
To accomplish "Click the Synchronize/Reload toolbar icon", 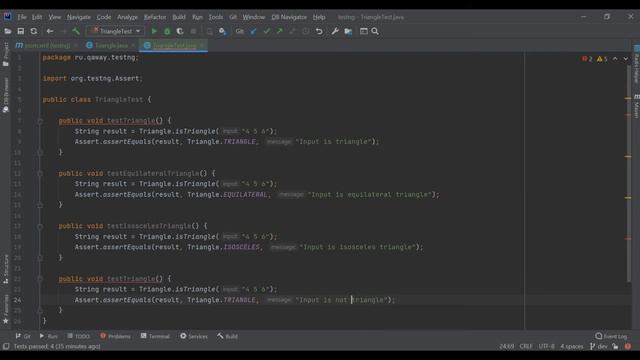I will pos(33,31).
